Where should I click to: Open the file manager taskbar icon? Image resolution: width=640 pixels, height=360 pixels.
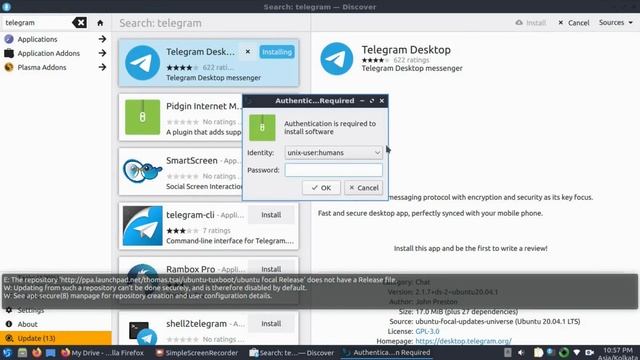tap(22, 353)
